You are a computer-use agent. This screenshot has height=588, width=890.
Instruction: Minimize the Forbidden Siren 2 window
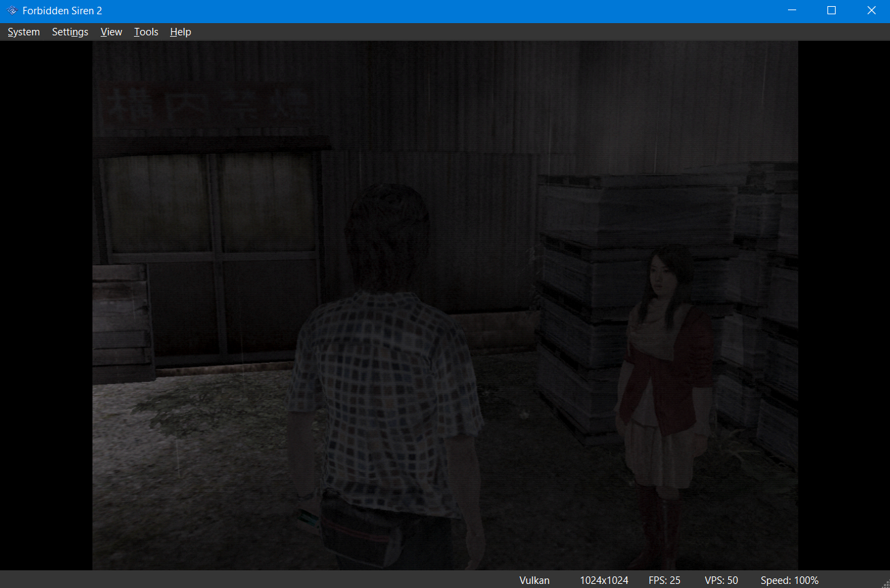pyautogui.click(x=791, y=11)
